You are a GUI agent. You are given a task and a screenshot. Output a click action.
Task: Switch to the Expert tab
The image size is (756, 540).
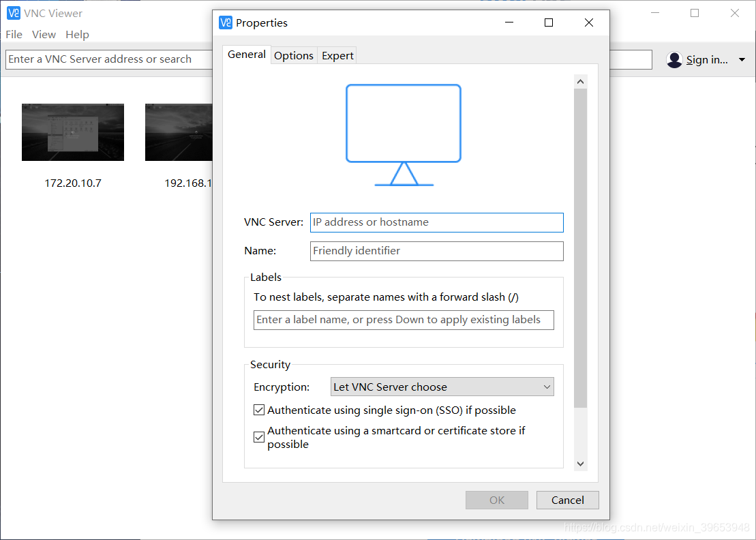tap(337, 56)
